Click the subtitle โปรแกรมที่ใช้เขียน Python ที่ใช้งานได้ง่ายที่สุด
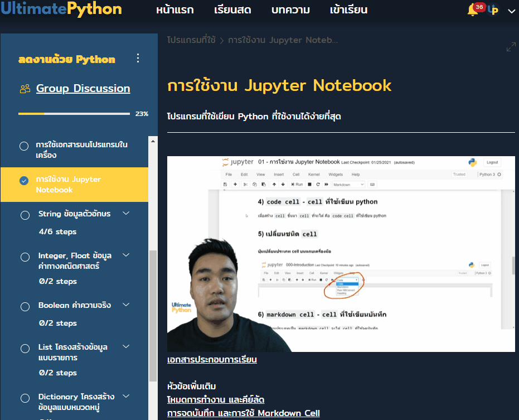Screen dimensions: 519x420 pos(254,116)
